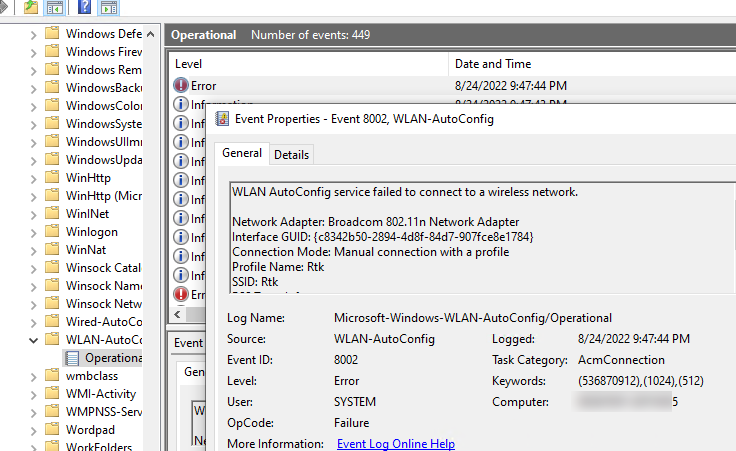Toggle the action pane toolbar icon
Screen dimensions: 736x451
[109, 7]
